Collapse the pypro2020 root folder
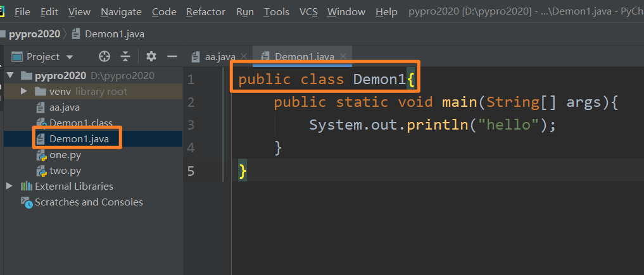Viewport: 644px width, 275px height. click(x=10, y=75)
